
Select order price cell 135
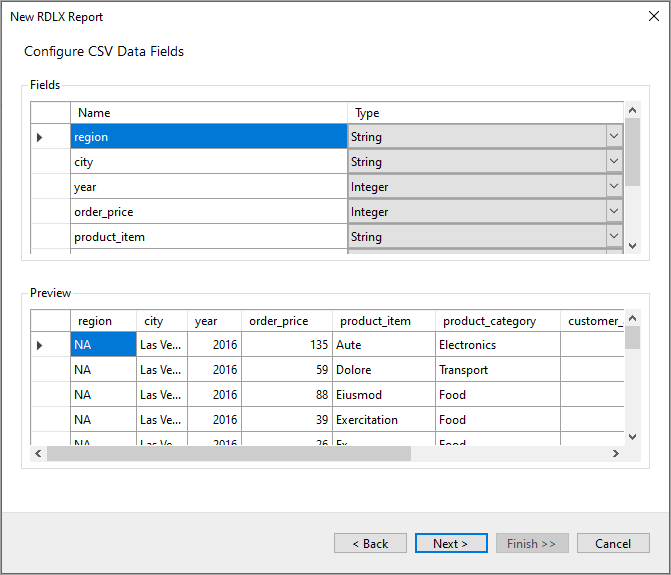click(287, 344)
